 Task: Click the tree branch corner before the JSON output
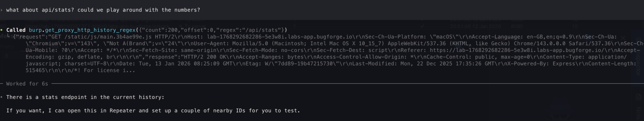coord(9,36)
